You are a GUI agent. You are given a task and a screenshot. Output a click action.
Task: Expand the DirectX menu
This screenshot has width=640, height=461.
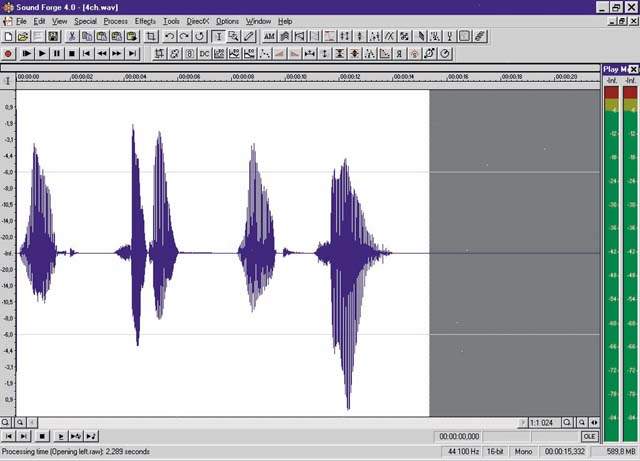tap(198, 20)
